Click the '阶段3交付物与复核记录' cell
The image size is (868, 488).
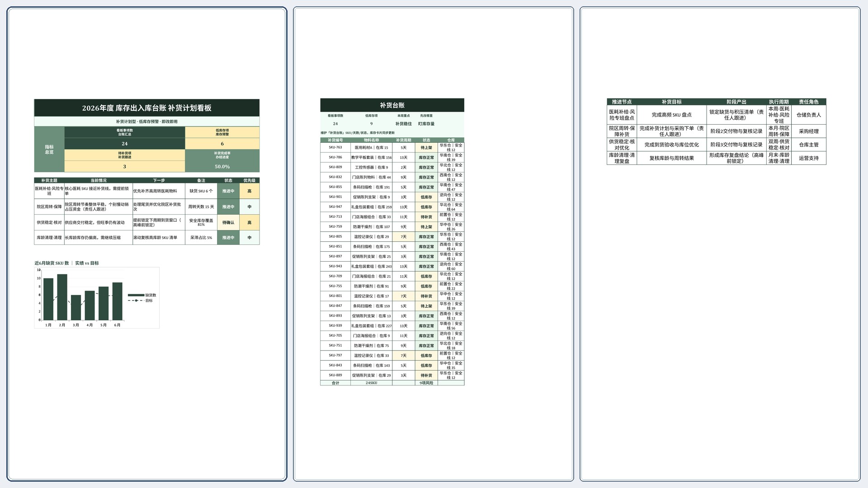click(x=736, y=145)
